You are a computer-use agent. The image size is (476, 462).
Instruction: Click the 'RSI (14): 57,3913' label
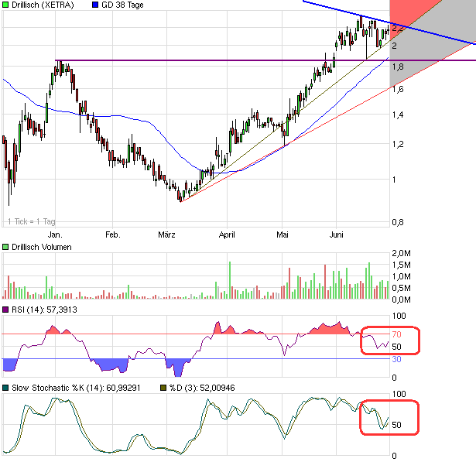[44, 310]
